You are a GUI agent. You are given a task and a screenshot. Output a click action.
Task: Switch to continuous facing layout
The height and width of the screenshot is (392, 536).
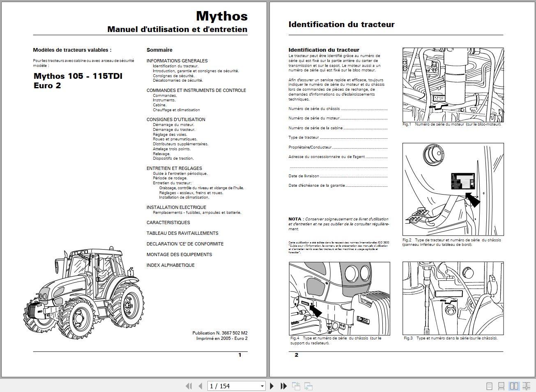[526, 386]
